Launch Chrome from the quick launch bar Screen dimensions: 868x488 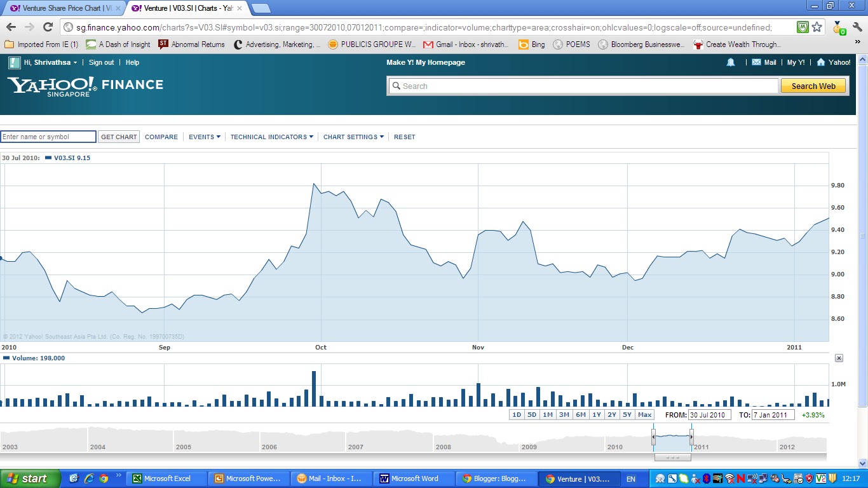click(104, 478)
